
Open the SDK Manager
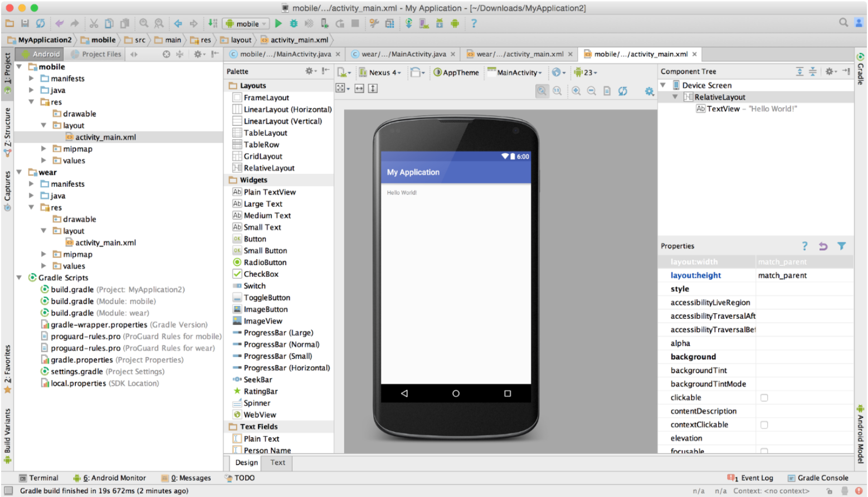pos(440,23)
